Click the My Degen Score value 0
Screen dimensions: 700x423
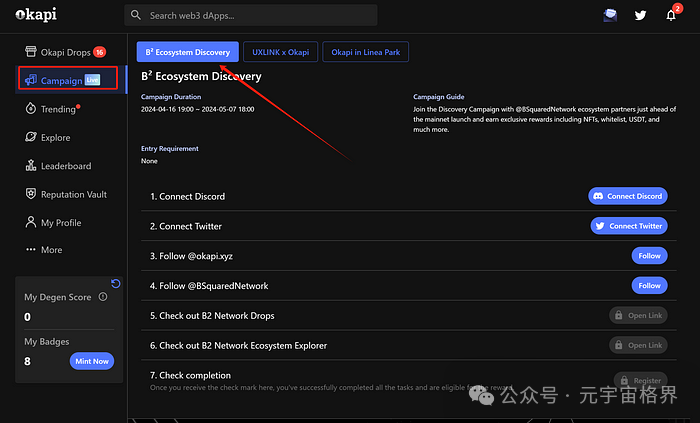click(27, 317)
